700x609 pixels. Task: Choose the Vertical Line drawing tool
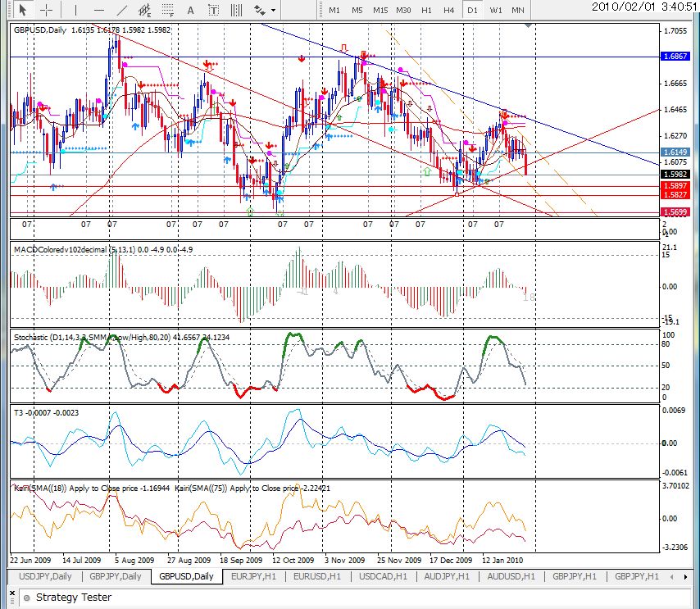[75, 9]
